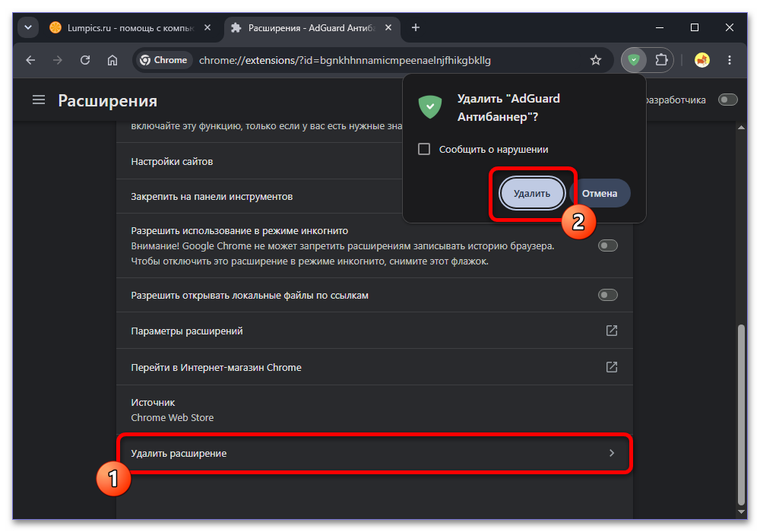
Task: Open Параметры расширений external link icon
Action: [612, 331]
